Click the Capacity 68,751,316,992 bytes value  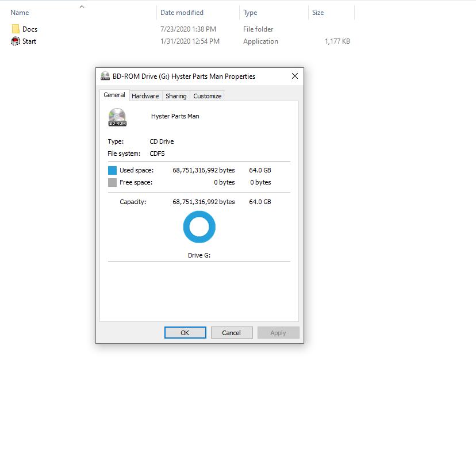pyautogui.click(x=204, y=202)
